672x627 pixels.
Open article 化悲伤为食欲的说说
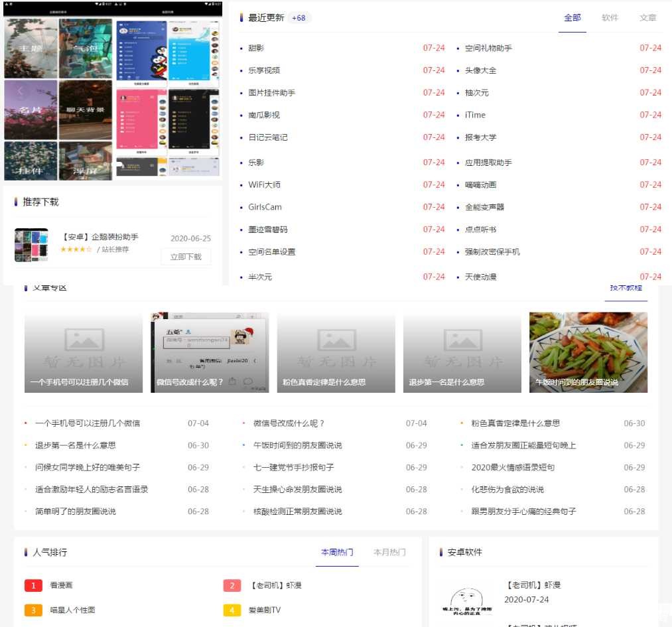coord(507,489)
